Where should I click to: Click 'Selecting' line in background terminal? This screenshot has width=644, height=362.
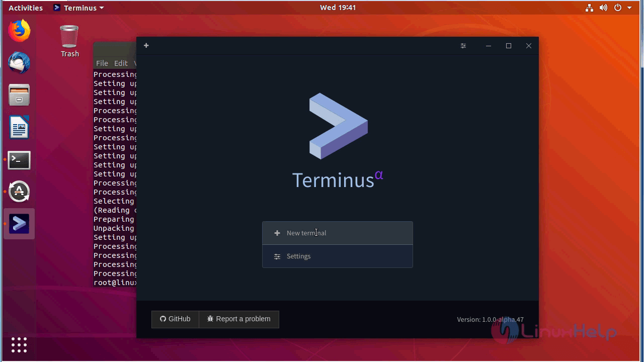114,201
